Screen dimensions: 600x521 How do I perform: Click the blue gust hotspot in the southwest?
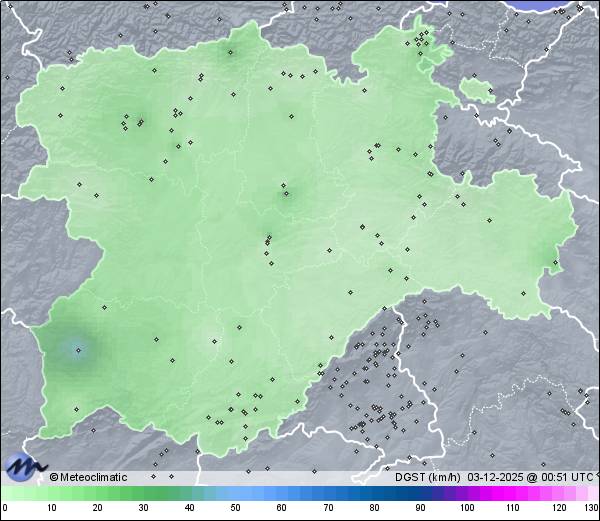(78, 348)
